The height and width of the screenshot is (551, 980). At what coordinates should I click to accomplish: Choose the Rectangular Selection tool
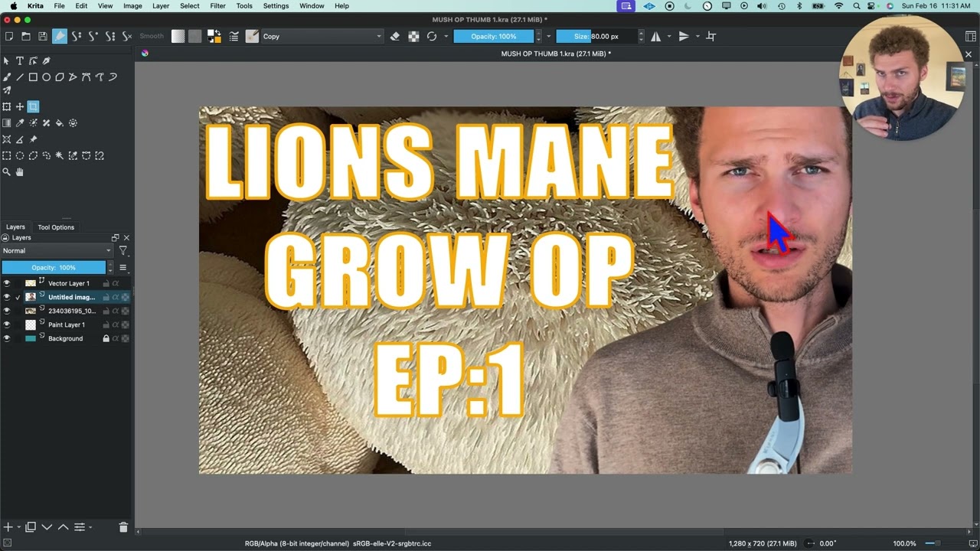pyautogui.click(x=7, y=155)
